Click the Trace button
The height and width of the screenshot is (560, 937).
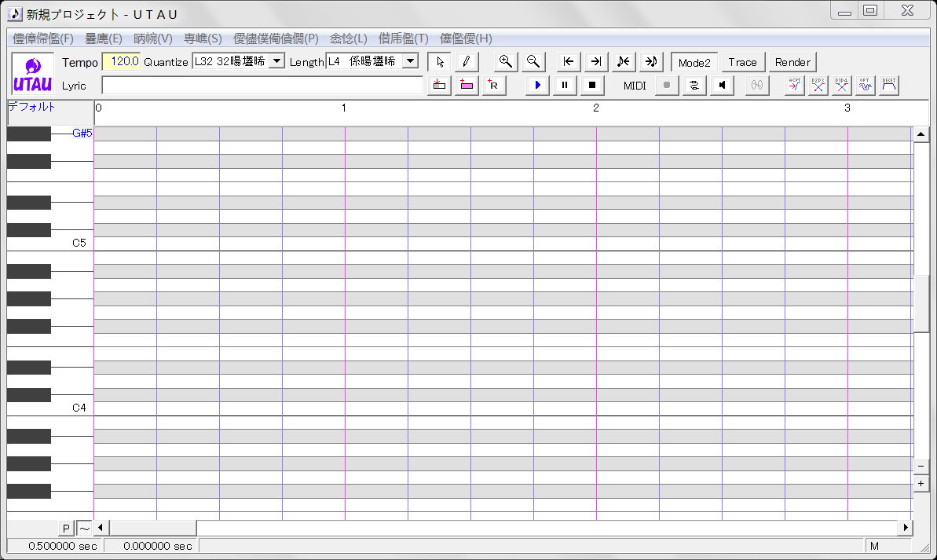coord(742,62)
